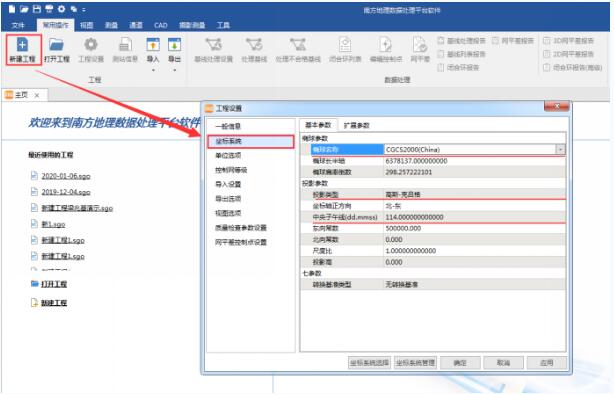The height and width of the screenshot is (394, 614).
Task: Click the 确定 button in dialog
Action: [460, 363]
